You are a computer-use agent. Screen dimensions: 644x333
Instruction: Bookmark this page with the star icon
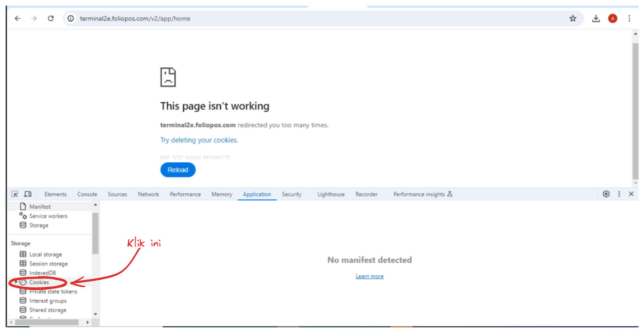(x=573, y=19)
